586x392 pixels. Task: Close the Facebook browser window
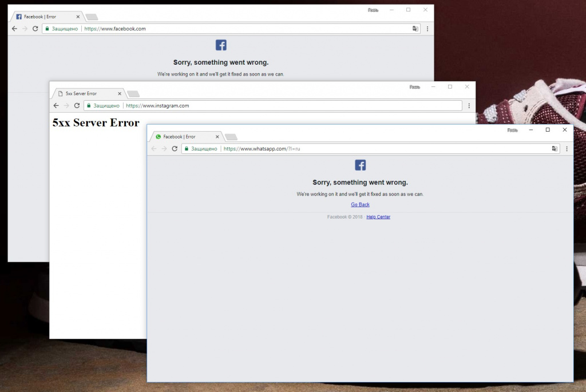click(425, 10)
